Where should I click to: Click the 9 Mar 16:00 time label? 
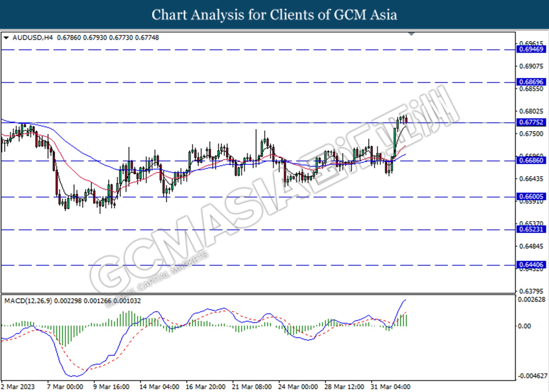click(111, 387)
